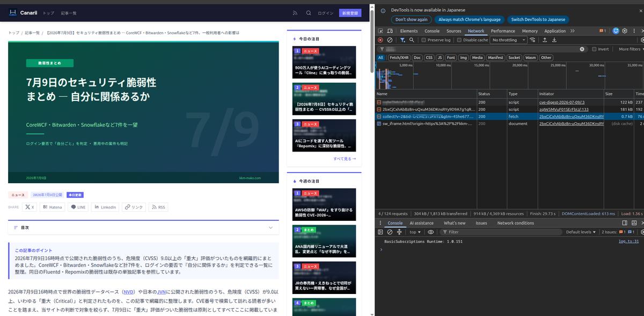Image resolution: width=644 pixels, height=316 pixels.
Task: Filter requests by Fetch/XHR
Action: pyautogui.click(x=399, y=58)
